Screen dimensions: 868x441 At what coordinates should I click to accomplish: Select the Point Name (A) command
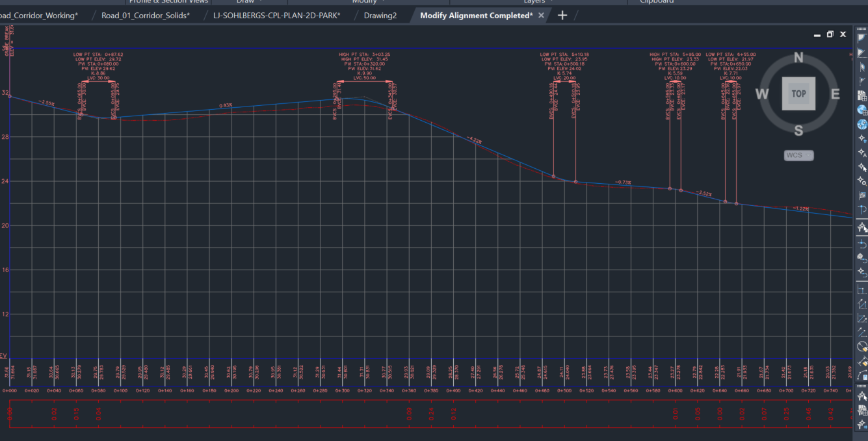click(862, 153)
